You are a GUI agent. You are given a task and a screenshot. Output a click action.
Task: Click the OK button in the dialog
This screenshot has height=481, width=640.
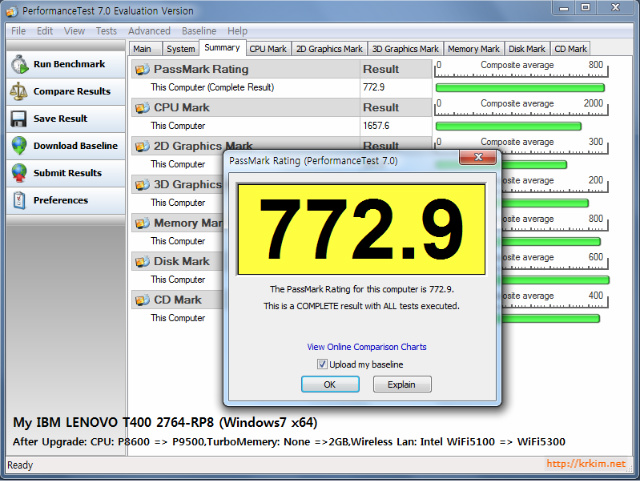click(x=330, y=385)
